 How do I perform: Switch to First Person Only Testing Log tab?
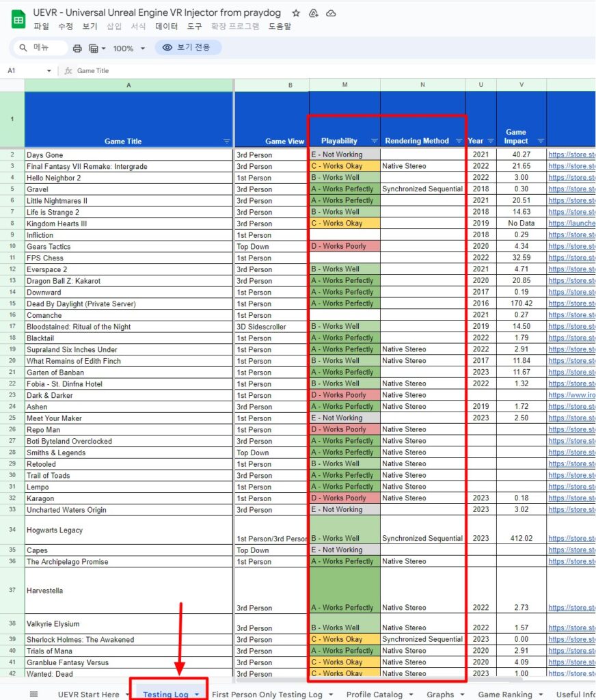tap(267, 695)
